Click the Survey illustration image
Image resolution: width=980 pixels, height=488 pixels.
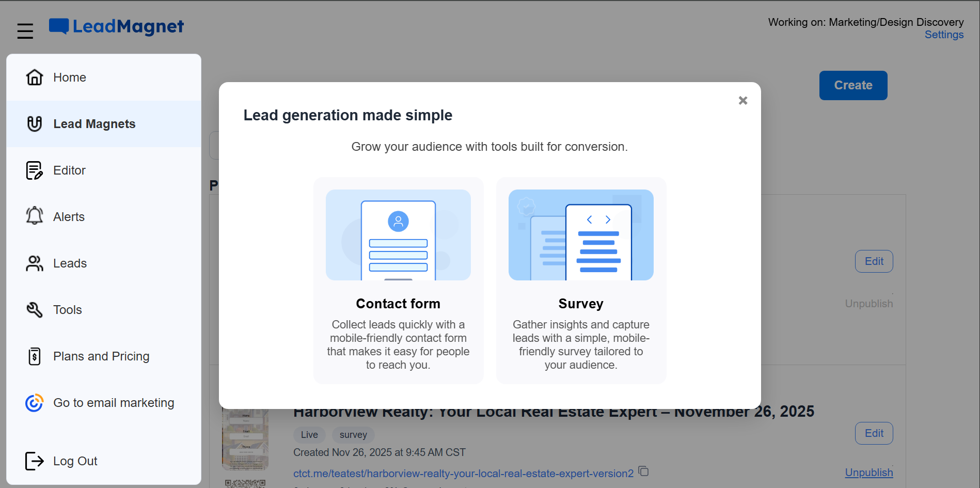pyautogui.click(x=581, y=235)
